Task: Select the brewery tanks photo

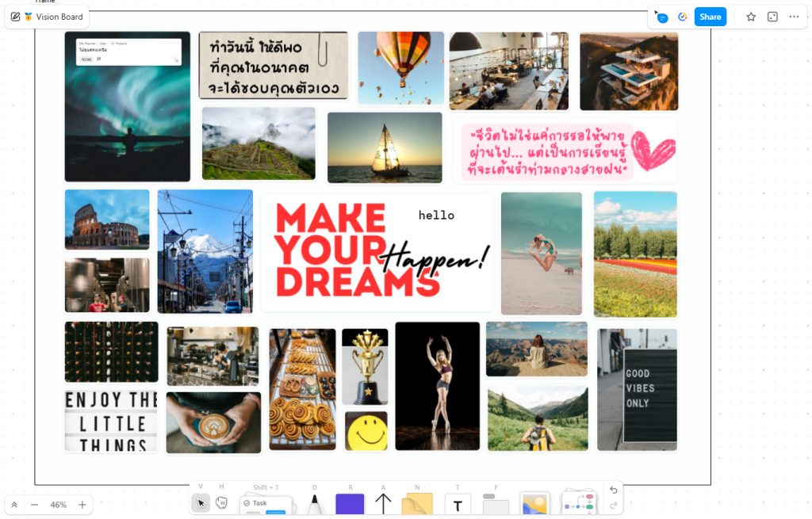Action: click(107, 285)
